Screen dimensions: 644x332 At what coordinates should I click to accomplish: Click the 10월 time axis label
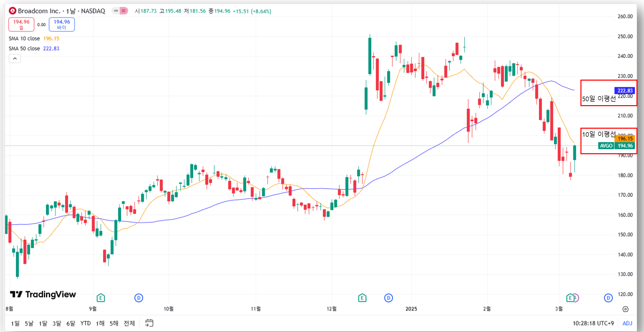[169, 308]
